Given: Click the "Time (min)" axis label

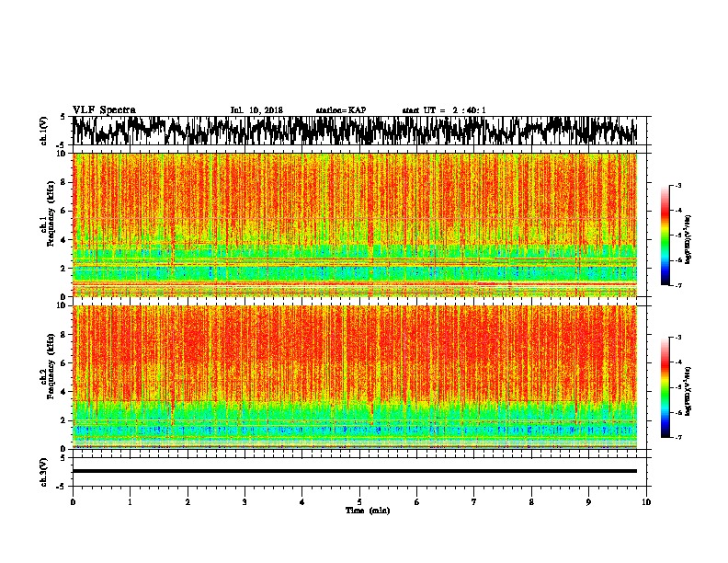Looking at the screenshot, I should (x=368, y=511).
